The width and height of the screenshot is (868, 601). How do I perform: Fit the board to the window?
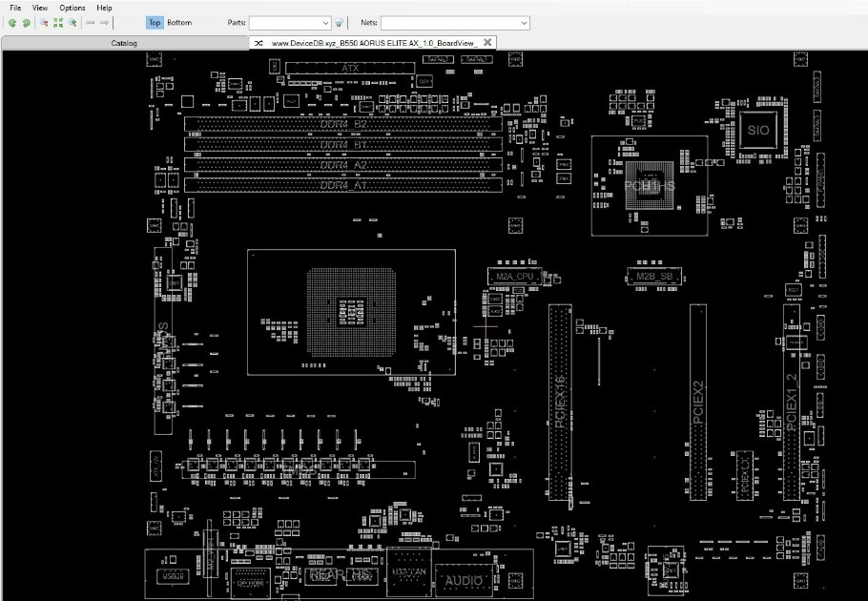57,23
